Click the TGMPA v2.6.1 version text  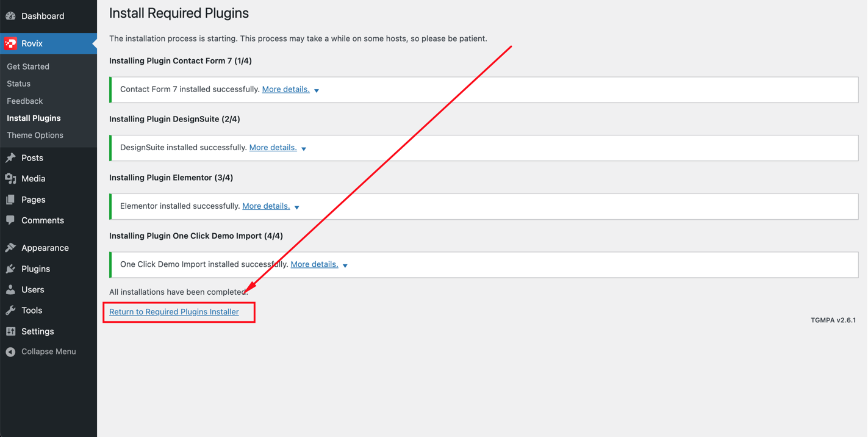coord(833,320)
